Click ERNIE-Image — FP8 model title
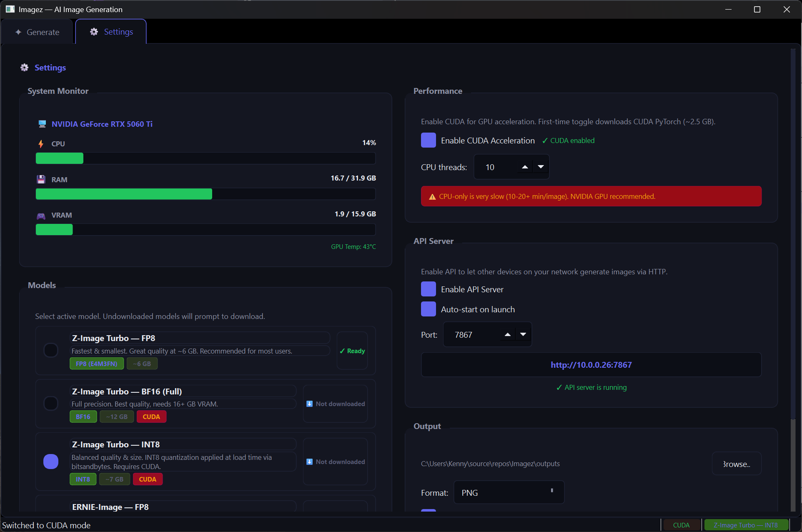The height and width of the screenshot is (532, 802). (110, 507)
